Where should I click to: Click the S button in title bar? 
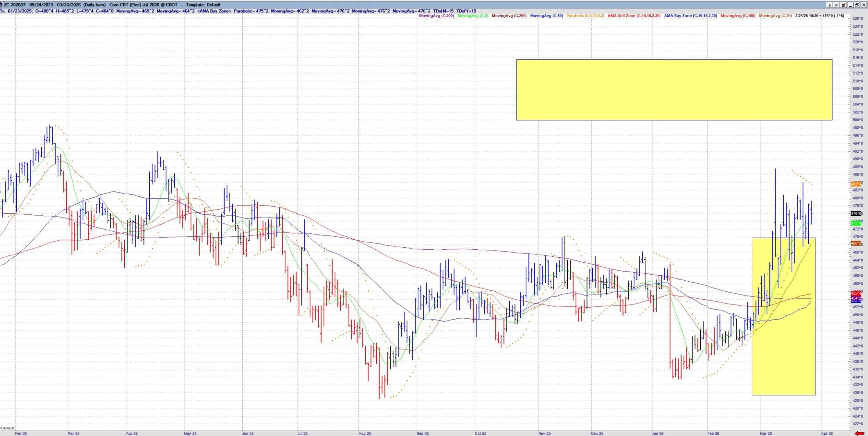(830, 5)
